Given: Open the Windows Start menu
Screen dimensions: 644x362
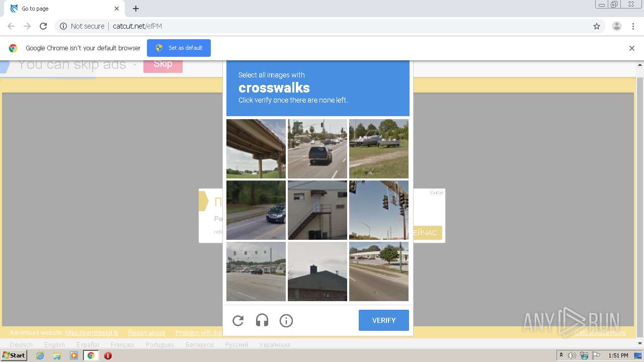Looking at the screenshot, I should click(14, 355).
